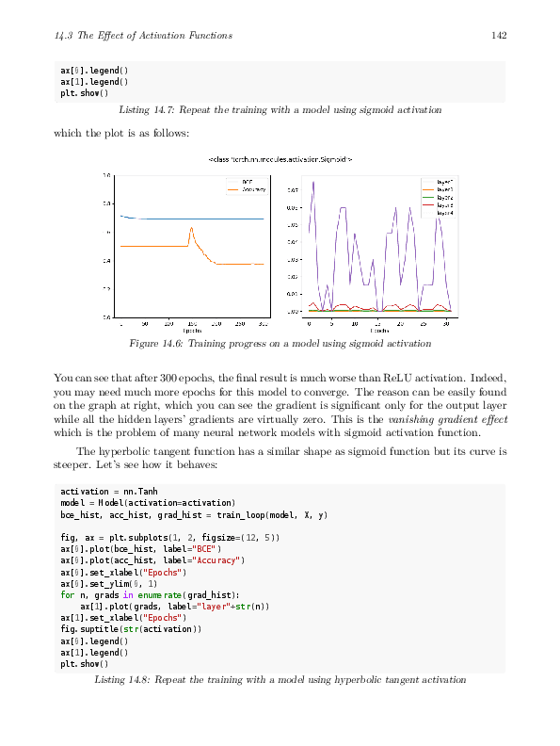Click the Figure 14.6 caption text
The height and width of the screenshot is (746, 560).
click(280, 344)
